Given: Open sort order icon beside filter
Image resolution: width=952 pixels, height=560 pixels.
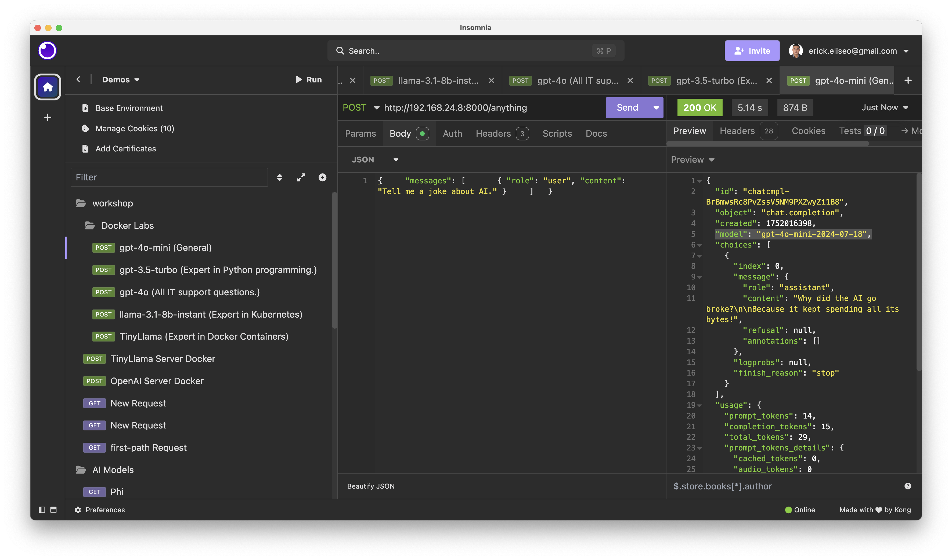Looking at the screenshot, I should click(280, 177).
